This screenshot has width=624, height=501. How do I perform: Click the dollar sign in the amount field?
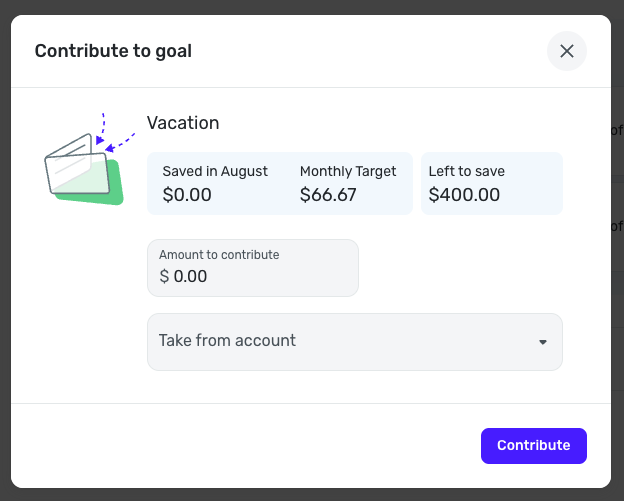[164, 276]
